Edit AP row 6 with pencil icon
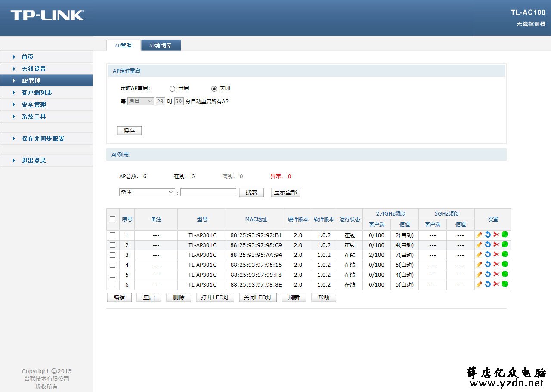This screenshot has height=392, width=551. point(479,284)
